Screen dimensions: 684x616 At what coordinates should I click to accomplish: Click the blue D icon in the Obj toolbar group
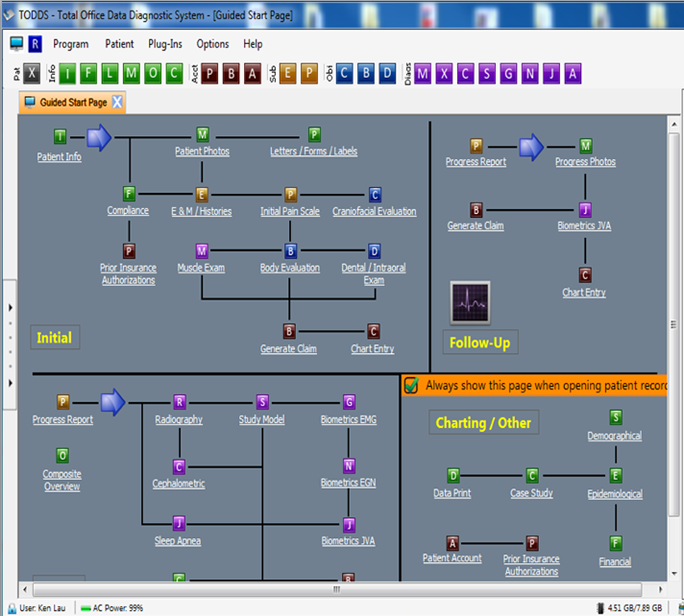387,73
